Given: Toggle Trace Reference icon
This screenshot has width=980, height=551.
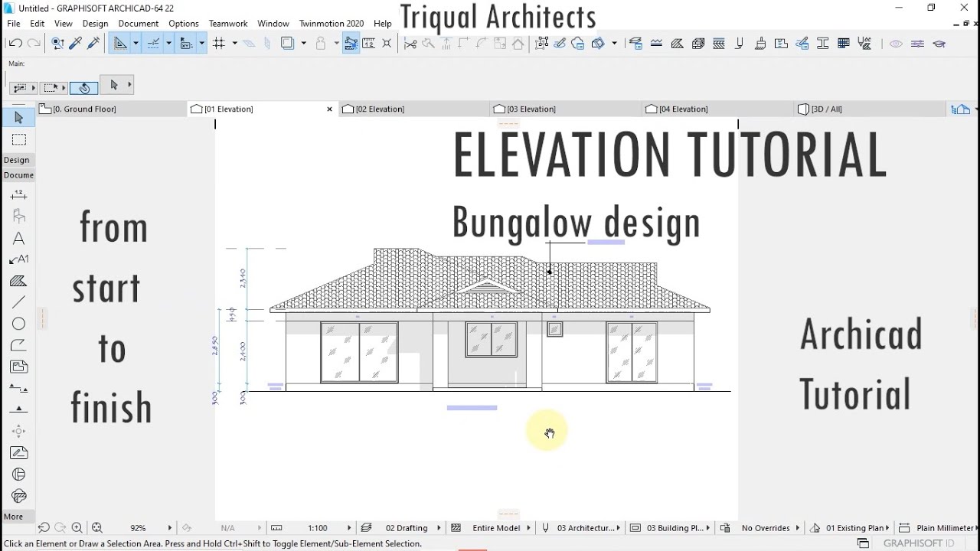Looking at the screenshot, I should click(x=287, y=44).
